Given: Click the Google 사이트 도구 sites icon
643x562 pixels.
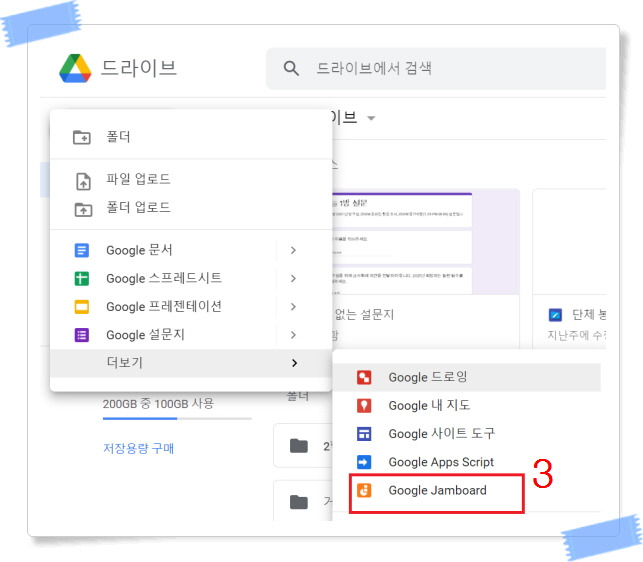Looking at the screenshot, I should [364, 434].
